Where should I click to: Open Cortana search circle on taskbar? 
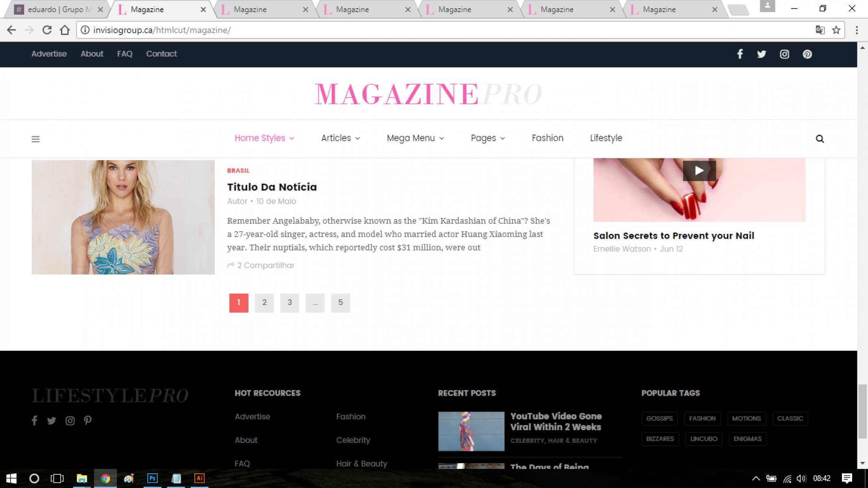click(x=34, y=478)
